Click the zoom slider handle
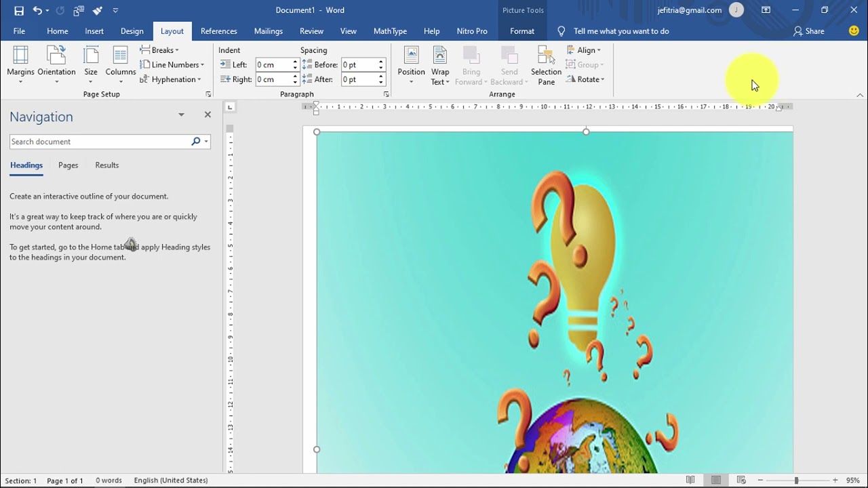This screenshot has height=488, width=868. [x=796, y=480]
